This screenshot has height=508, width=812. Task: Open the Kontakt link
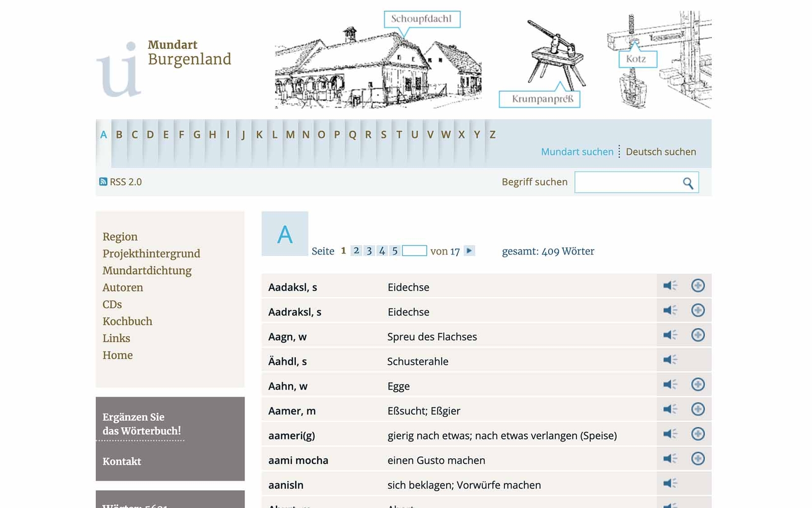point(122,461)
